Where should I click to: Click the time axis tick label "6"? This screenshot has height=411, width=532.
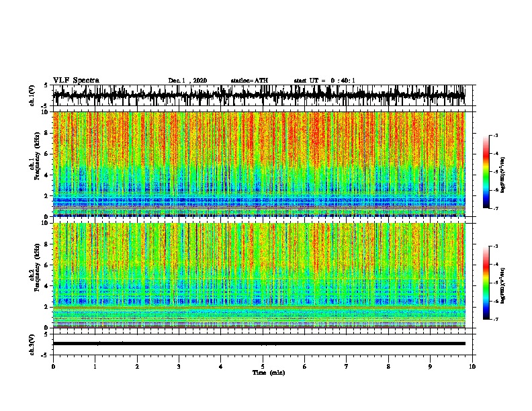pos(305,367)
